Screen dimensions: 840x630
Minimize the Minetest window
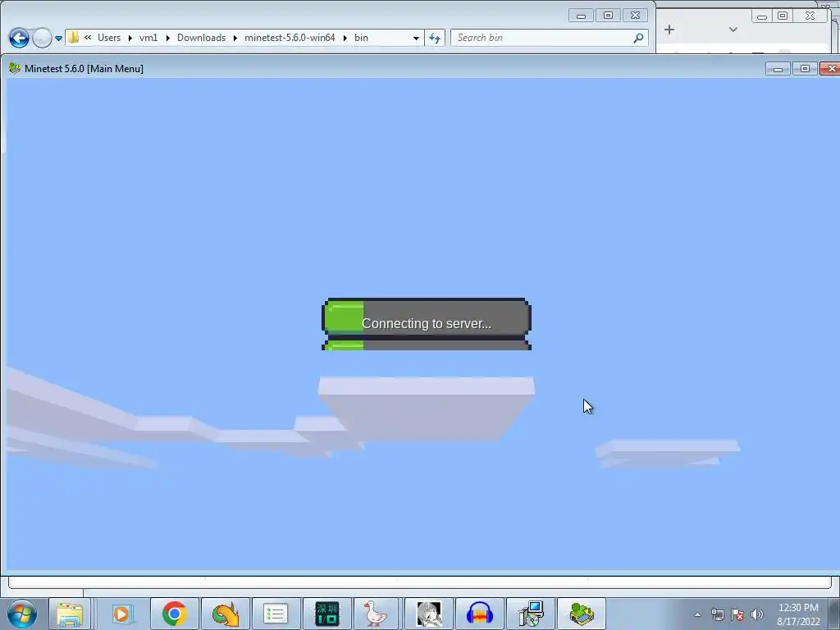778,69
